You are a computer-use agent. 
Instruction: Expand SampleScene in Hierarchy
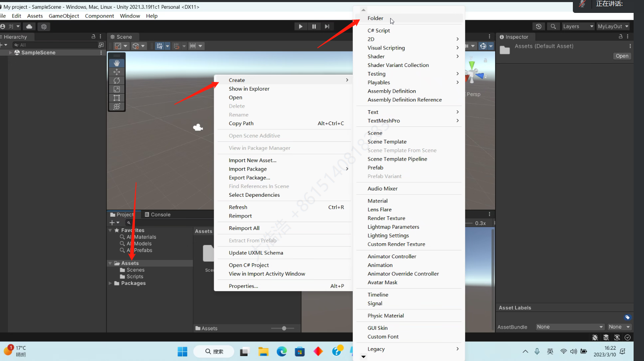pos(10,53)
